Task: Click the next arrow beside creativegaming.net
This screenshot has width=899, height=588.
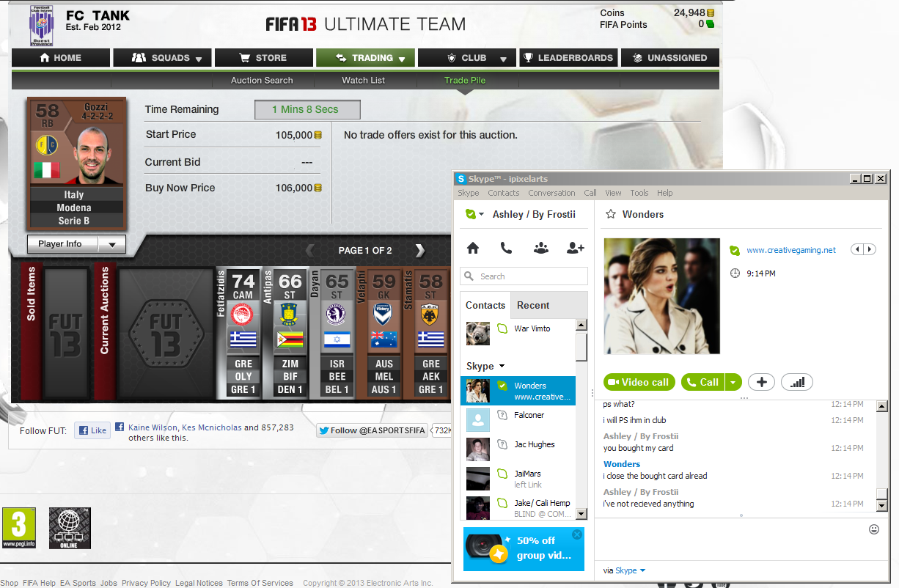Action: click(870, 250)
